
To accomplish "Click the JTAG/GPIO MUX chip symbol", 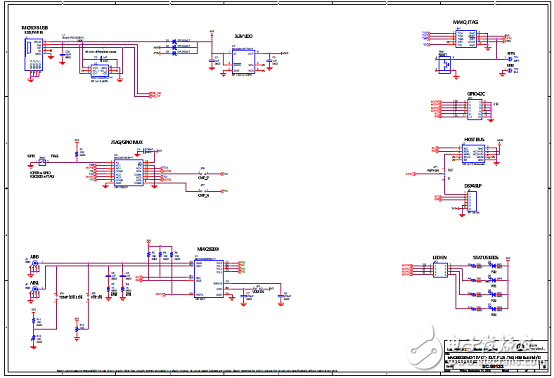I will 129,172.
